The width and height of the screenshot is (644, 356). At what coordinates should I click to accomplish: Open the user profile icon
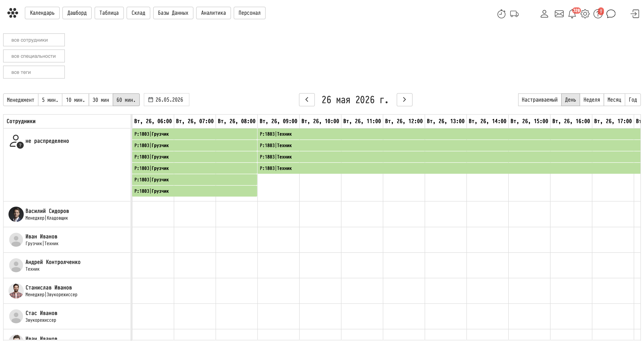pos(544,14)
